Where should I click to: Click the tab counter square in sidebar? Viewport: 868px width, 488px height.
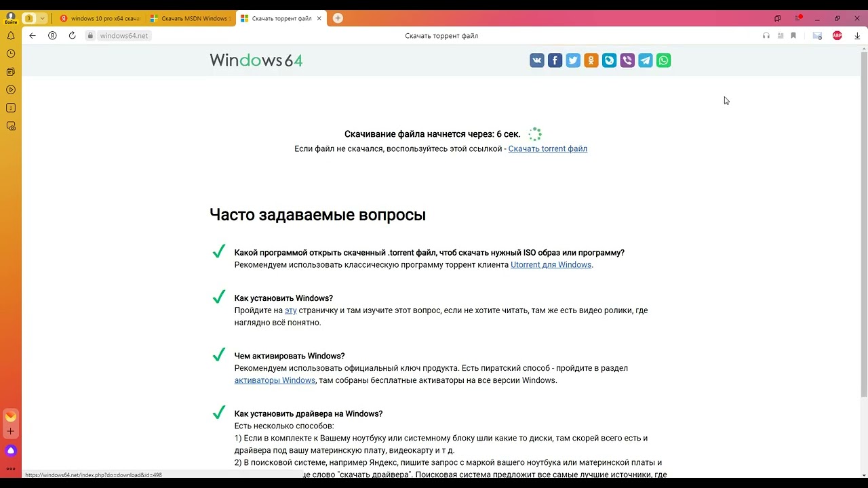[x=11, y=108]
